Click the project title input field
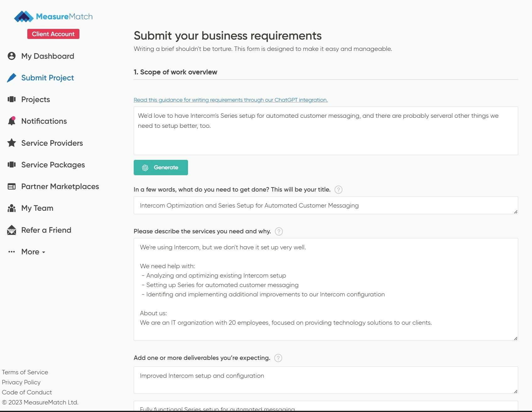The height and width of the screenshot is (412, 532). pos(326,205)
